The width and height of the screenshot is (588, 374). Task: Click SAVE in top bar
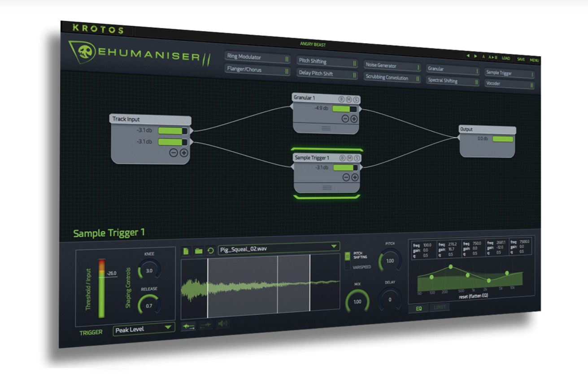click(x=521, y=59)
